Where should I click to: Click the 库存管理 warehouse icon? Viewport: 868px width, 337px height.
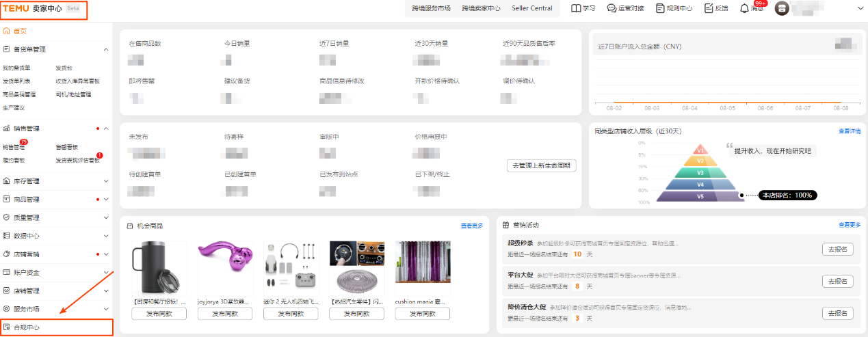tap(6, 181)
